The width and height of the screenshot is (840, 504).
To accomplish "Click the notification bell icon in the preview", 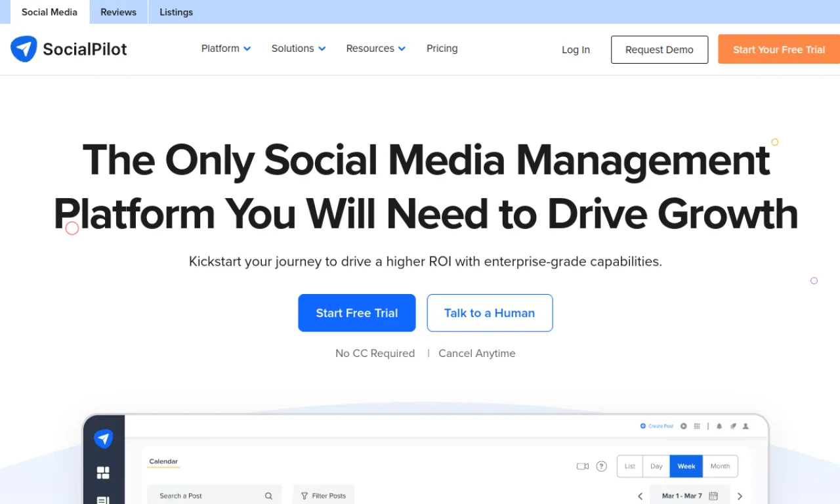I will 719,426.
